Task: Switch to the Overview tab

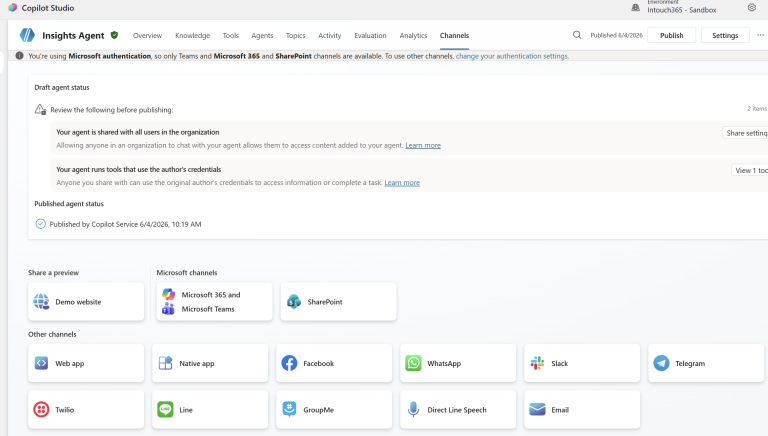Action: (147, 35)
